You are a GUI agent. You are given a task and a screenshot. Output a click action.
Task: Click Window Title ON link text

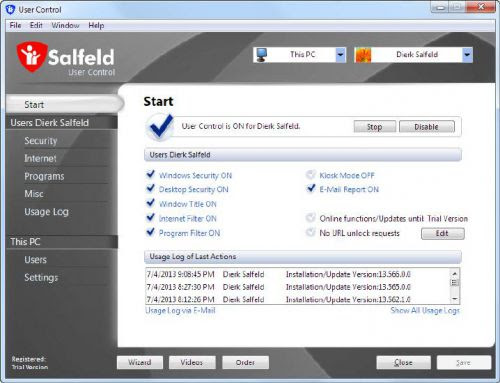pos(188,204)
